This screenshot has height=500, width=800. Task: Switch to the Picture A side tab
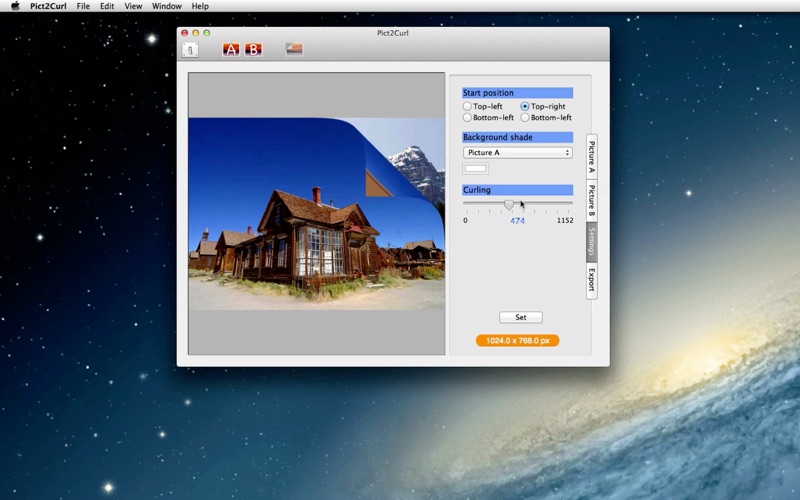pyautogui.click(x=591, y=157)
